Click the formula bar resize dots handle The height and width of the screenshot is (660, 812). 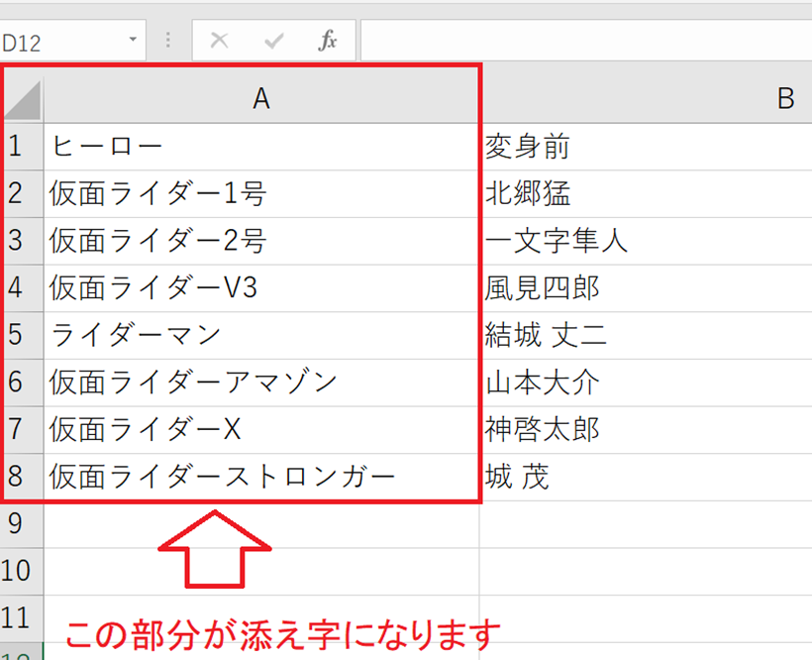point(167,41)
